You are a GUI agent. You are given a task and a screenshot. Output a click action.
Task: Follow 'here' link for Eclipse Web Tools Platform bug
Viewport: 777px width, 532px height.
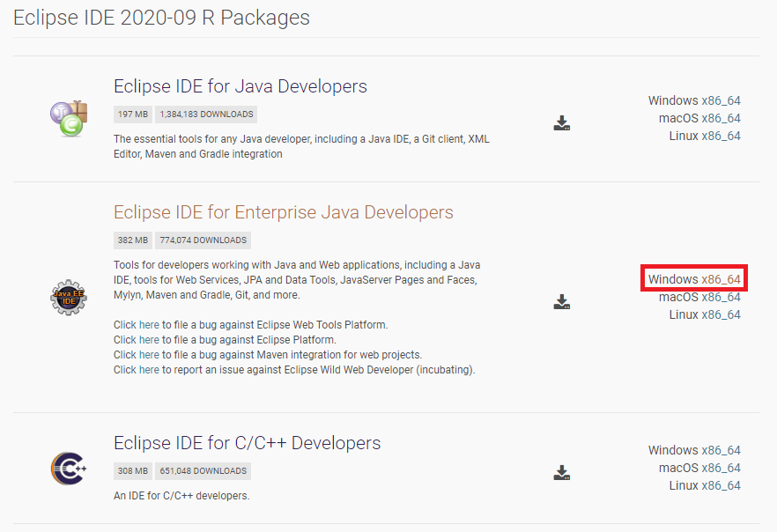149,325
